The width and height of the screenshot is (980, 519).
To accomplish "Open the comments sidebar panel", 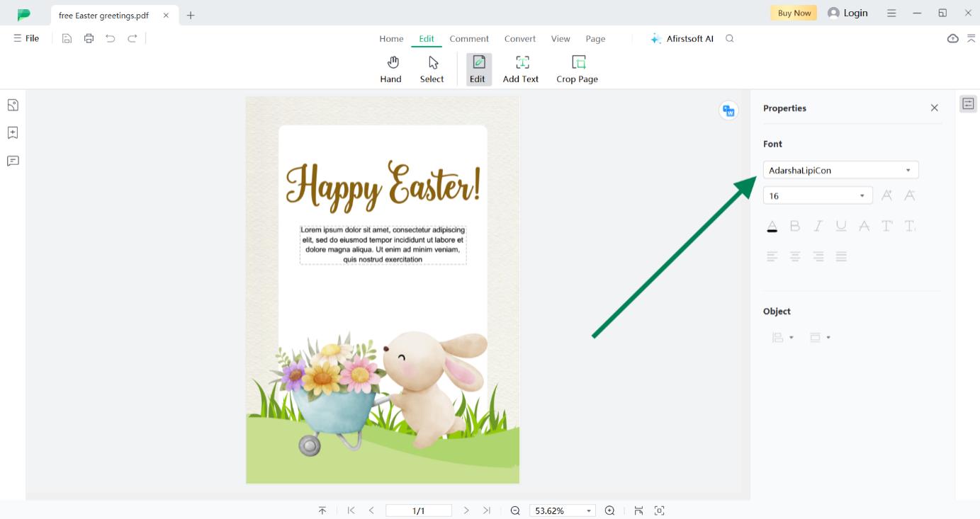I will point(13,161).
